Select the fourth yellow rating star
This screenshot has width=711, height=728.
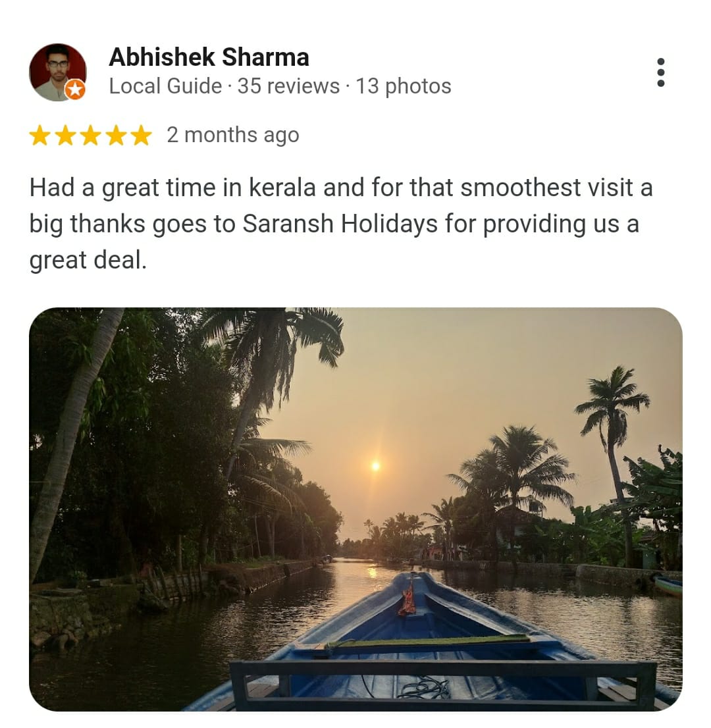(x=116, y=136)
